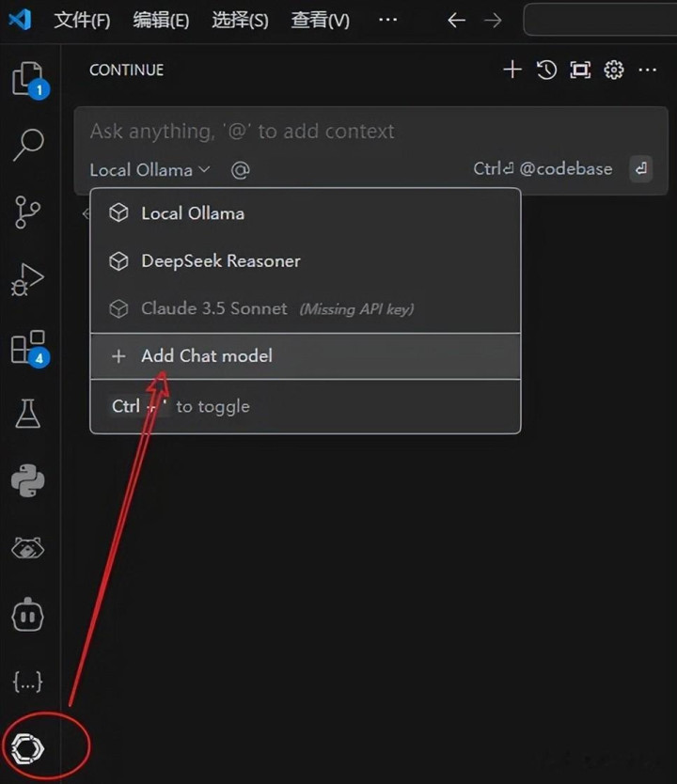The width and height of the screenshot is (677, 784).
Task: Toggle Continue full screen icon
Action: click(580, 70)
